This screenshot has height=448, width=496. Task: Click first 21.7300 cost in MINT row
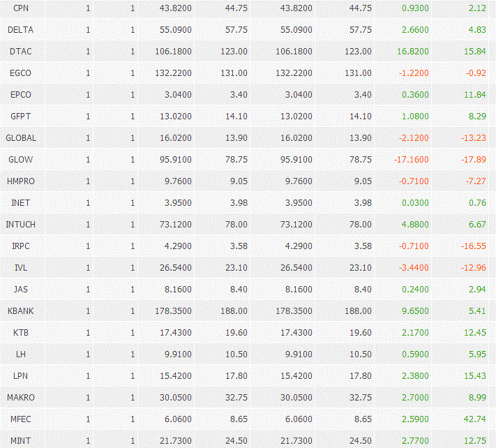tap(176, 441)
